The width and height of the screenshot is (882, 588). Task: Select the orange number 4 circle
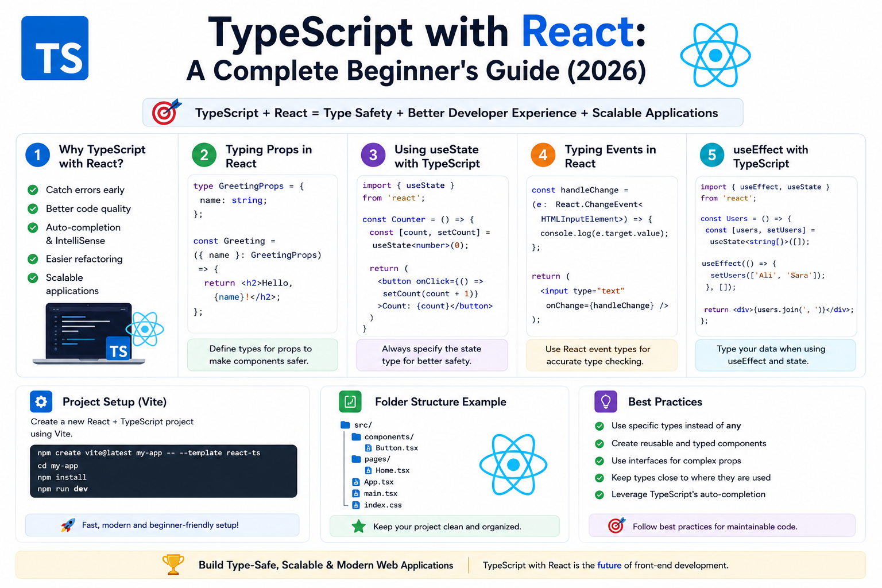(x=543, y=155)
